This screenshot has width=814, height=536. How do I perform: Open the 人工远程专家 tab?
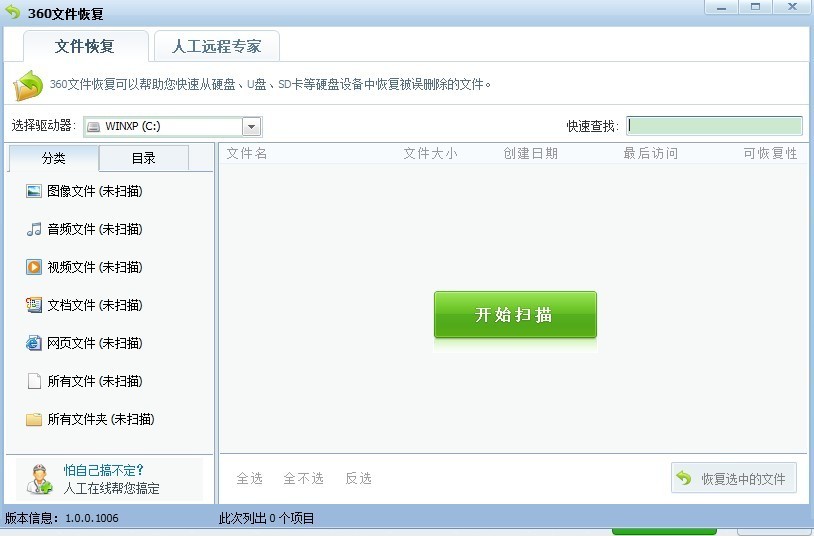pyautogui.click(x=216, y=46)
